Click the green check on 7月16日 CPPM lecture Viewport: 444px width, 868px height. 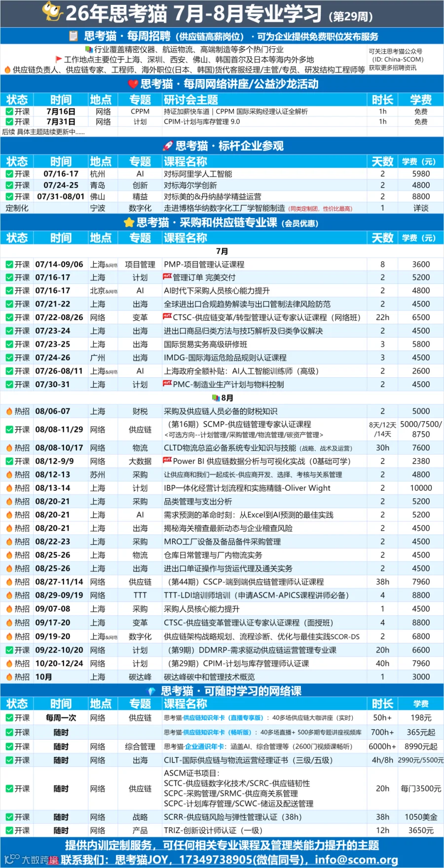coord(9,112)
